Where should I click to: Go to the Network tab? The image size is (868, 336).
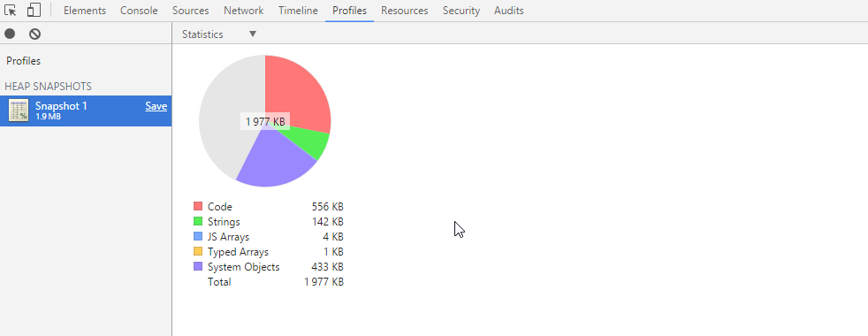[x=244, y=11]
